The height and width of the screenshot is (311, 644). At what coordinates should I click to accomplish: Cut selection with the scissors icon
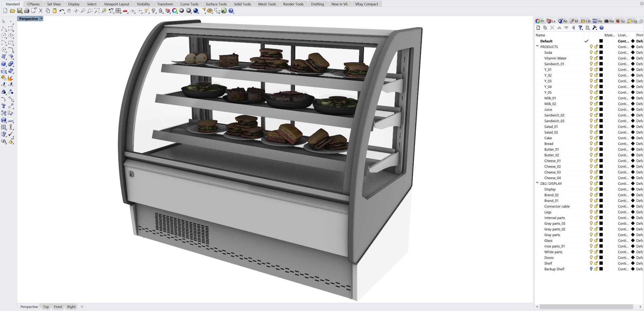41,11
